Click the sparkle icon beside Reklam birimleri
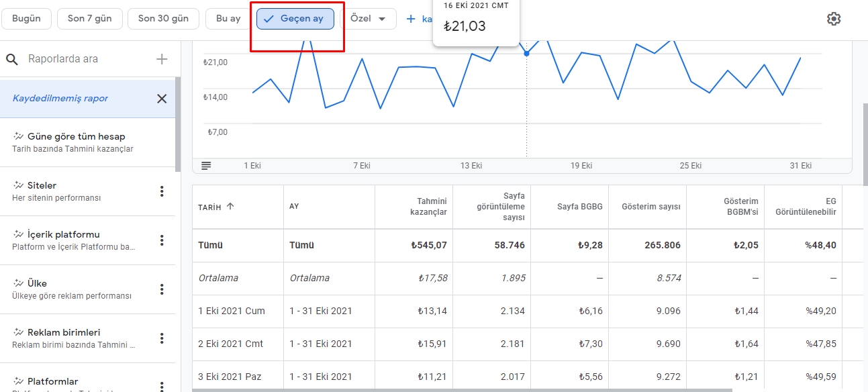Viewport: 868px width, 392px height. [18, 332]
